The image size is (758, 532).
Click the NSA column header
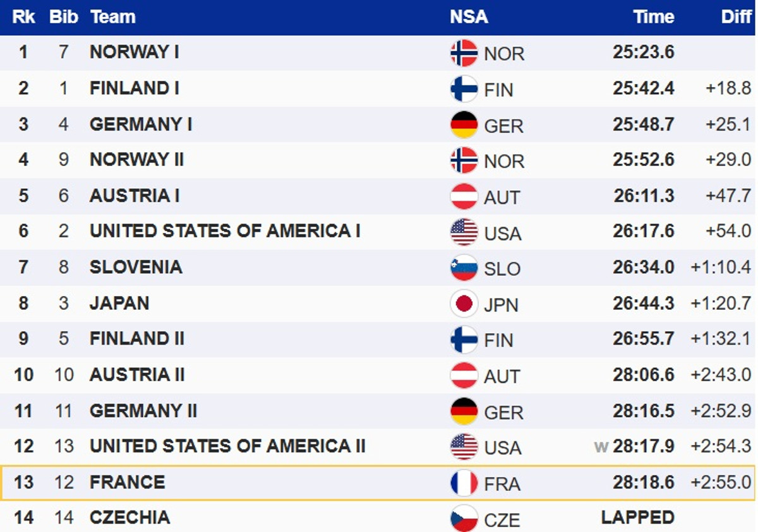click(x=469, y=17)
